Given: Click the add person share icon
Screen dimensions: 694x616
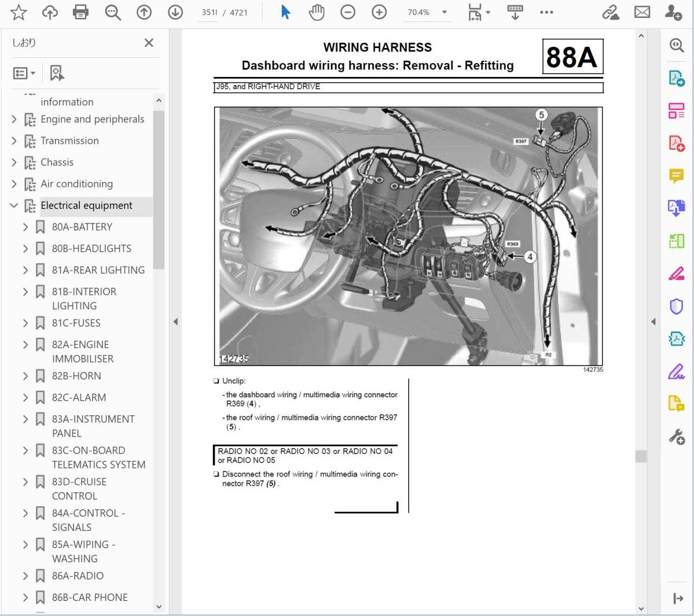Looking at the screenshot, I should [x=673, y=12].
